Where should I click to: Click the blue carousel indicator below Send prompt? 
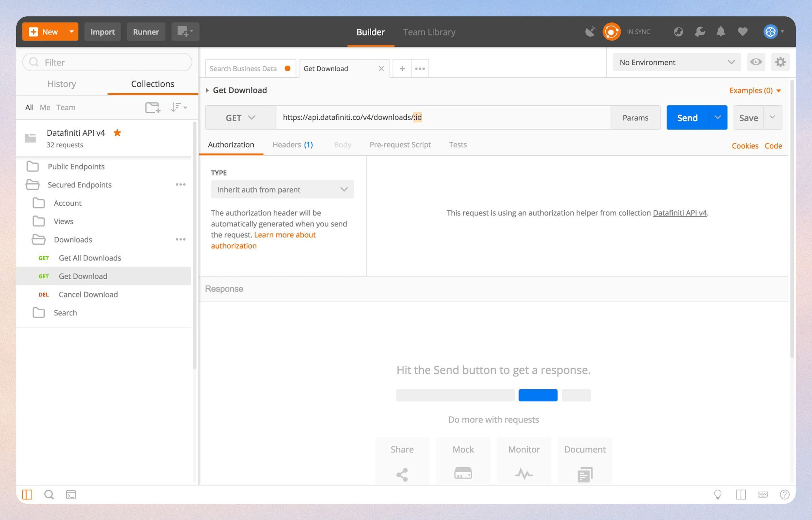538,395
